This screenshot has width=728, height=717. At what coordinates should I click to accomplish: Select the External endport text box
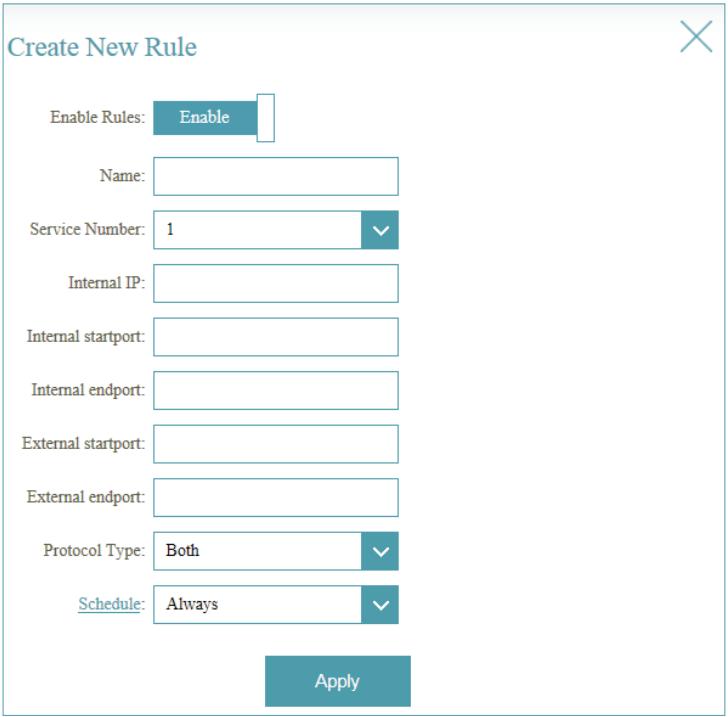tap(275, 497)
